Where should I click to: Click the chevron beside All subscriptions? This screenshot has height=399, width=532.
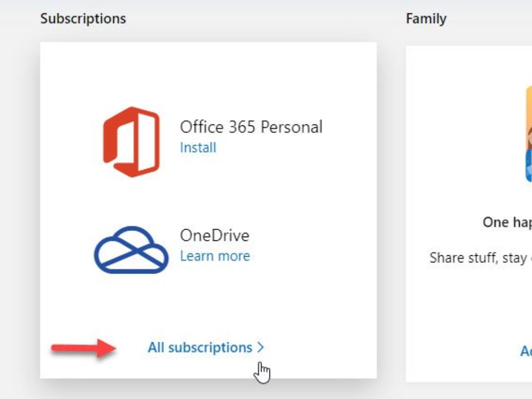260,348
